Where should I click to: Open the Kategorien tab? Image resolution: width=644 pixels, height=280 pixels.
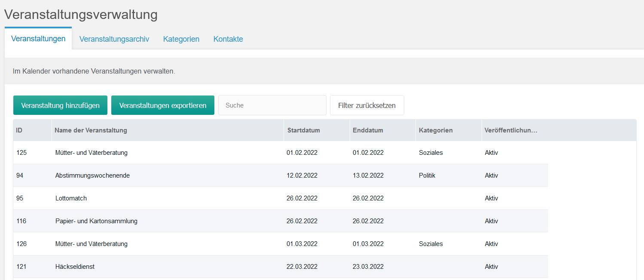[181, 39]
